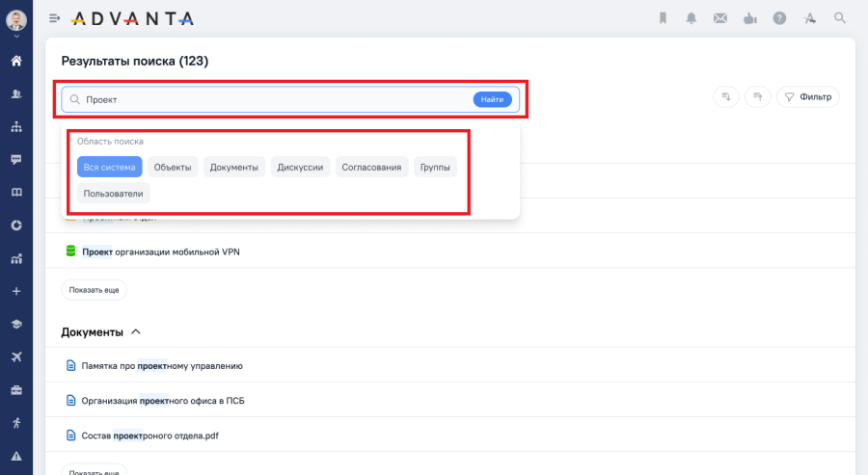Open the pie chart reports icon
Screen dimensions: 868x475
(x=16, y=225)
